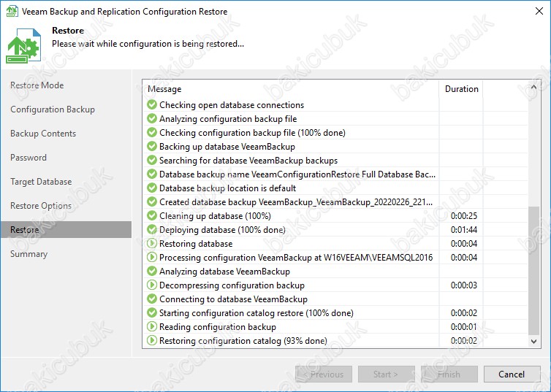
Task: Switch to the Target Database step
Action: pyautogui.click(x=41, y=182)
